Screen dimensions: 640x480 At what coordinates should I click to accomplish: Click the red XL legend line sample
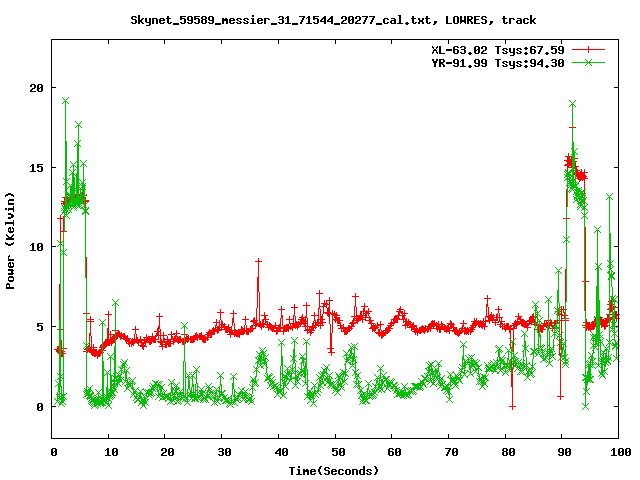[x=588, y=50]
